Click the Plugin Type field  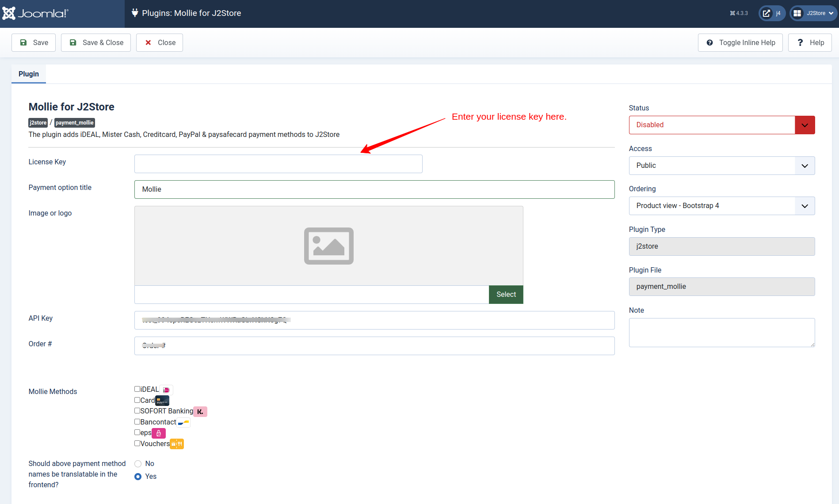pos(722,246)
